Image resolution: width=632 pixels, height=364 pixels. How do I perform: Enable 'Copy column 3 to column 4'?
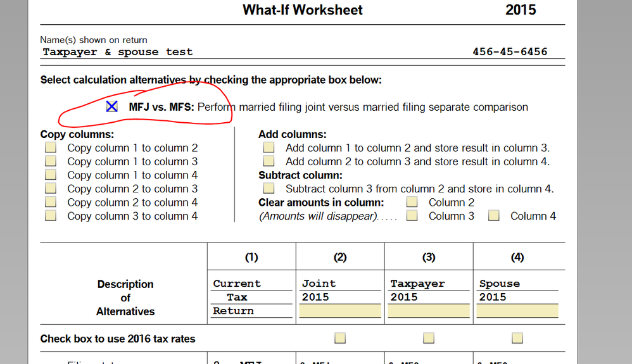coord(51,216)
